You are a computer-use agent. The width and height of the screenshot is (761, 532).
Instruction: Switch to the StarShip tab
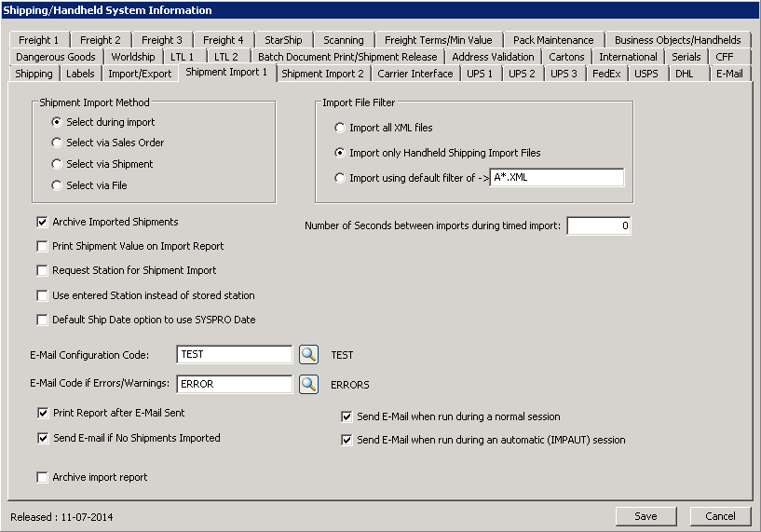click(x=282, y=40)
